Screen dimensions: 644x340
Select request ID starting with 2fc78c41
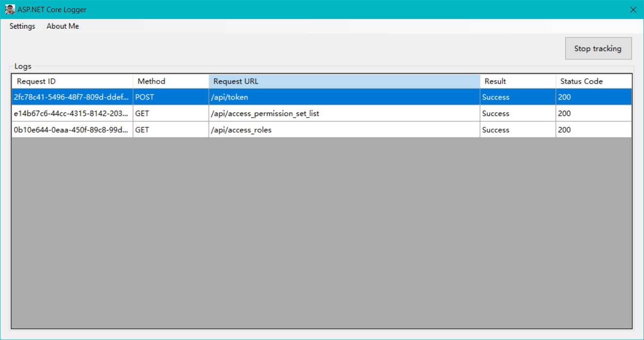[72, 97]
